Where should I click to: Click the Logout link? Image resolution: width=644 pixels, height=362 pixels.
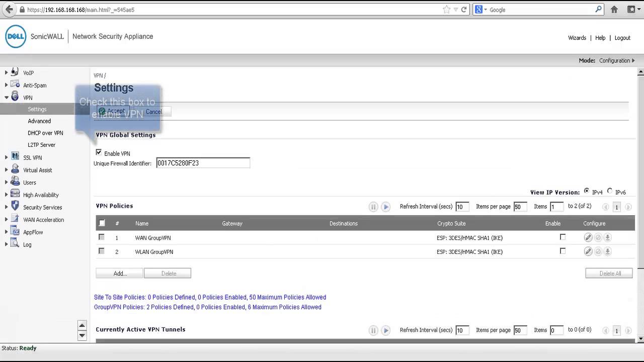(x=622, y=38)
